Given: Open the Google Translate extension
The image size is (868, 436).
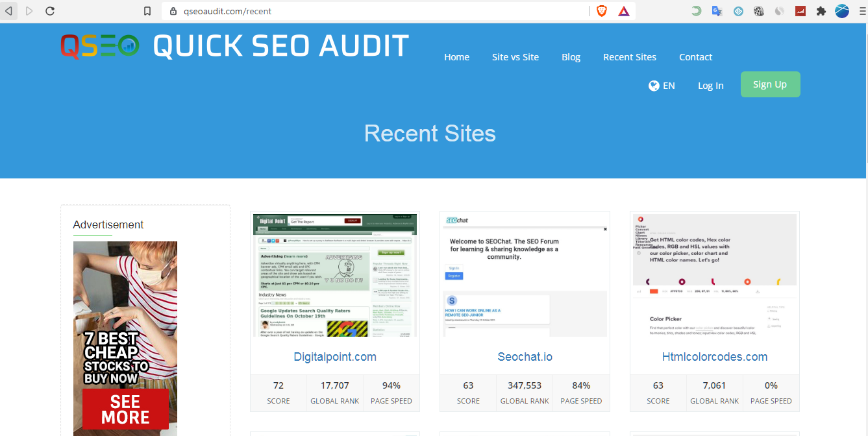Looking at the screenshot, I should pyautogui.click(x=717, y=11).
